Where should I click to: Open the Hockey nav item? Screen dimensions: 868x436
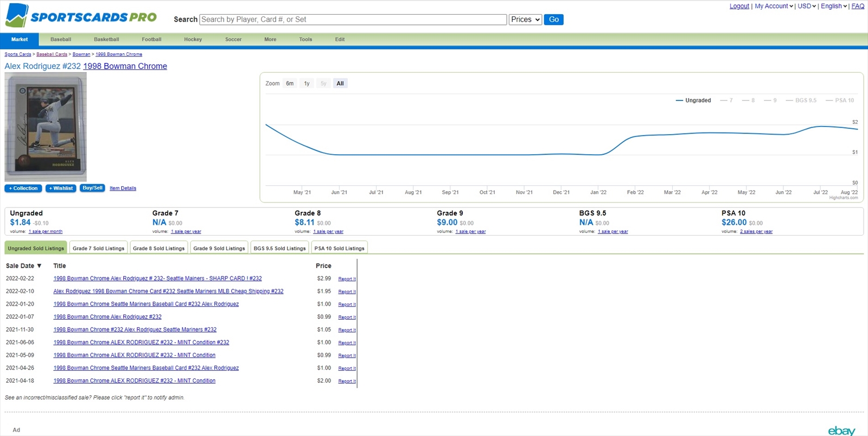(x=193, y=40)
